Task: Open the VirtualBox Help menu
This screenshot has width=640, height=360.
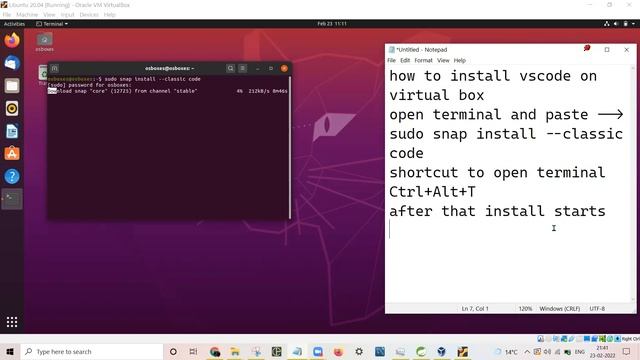Action: coord(109,15)
